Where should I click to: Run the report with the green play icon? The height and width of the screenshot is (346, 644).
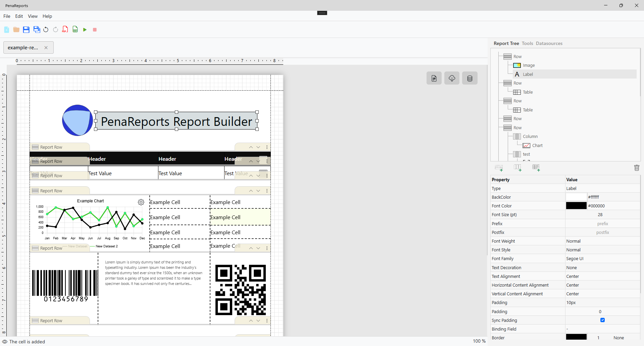point(85,30)
